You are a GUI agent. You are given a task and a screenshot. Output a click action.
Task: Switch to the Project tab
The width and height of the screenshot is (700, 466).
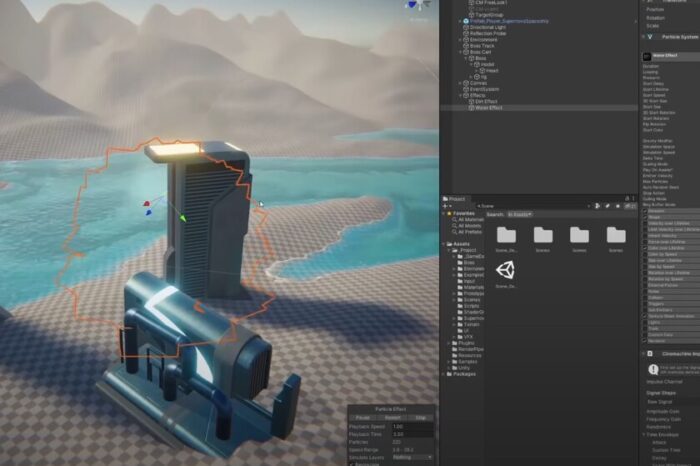tap(454, 199)
